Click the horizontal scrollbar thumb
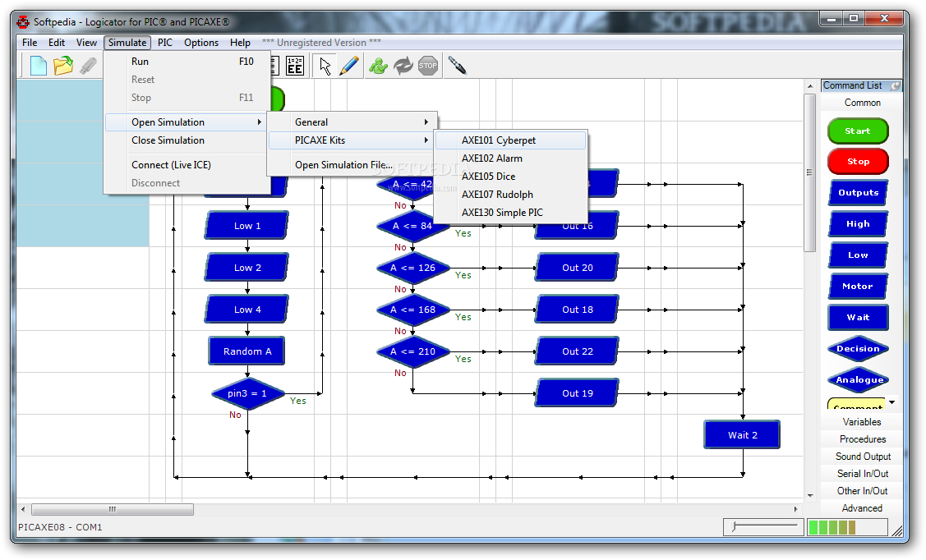Image resolution: width=926 pixels, height=560 pixels. [113, 508]
